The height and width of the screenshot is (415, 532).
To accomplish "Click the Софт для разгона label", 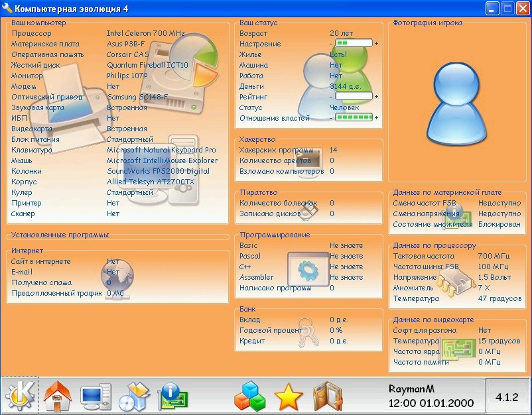I will tap(425, 330).
